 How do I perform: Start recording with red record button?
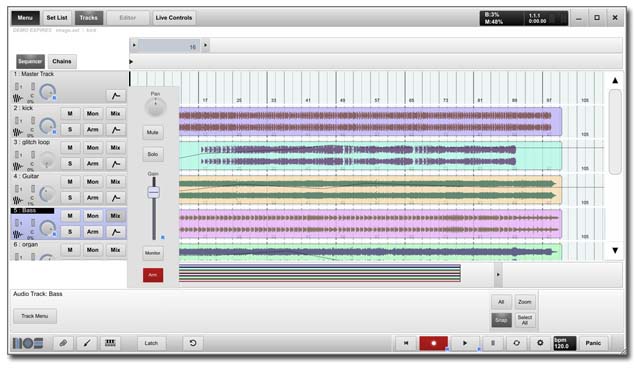(433, 343)
